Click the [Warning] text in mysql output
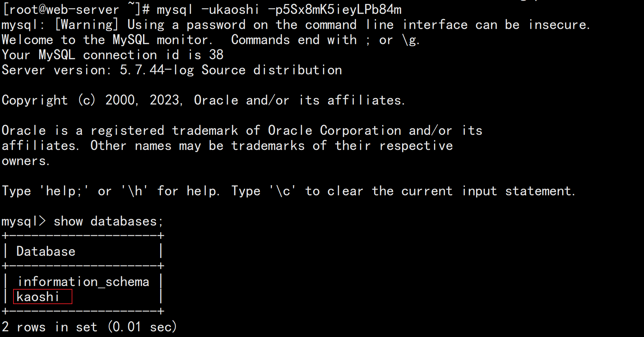644x337 pixels. click(87, 25)
